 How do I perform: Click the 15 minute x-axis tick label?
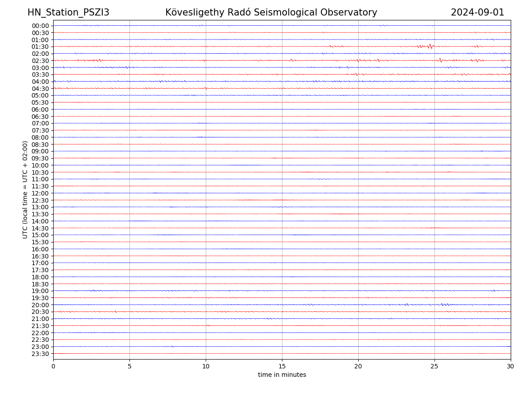pyautogui.click(x=282, y=367)
